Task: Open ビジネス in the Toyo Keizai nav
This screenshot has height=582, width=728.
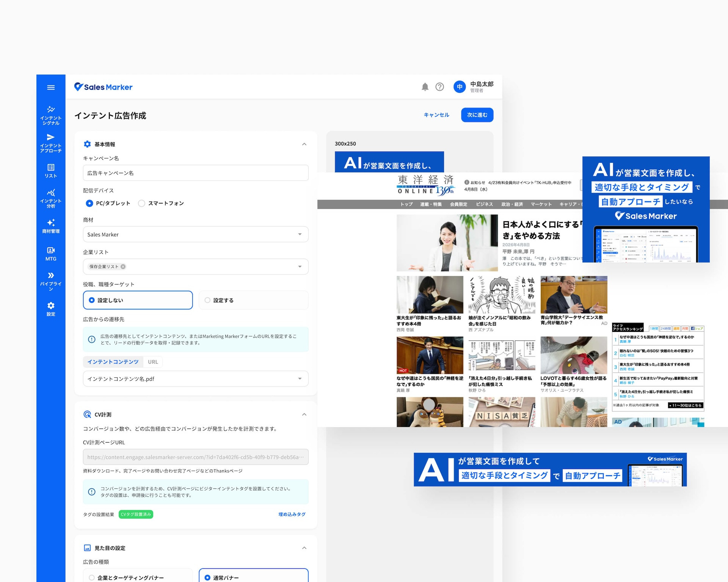Action: click(484, 204)
